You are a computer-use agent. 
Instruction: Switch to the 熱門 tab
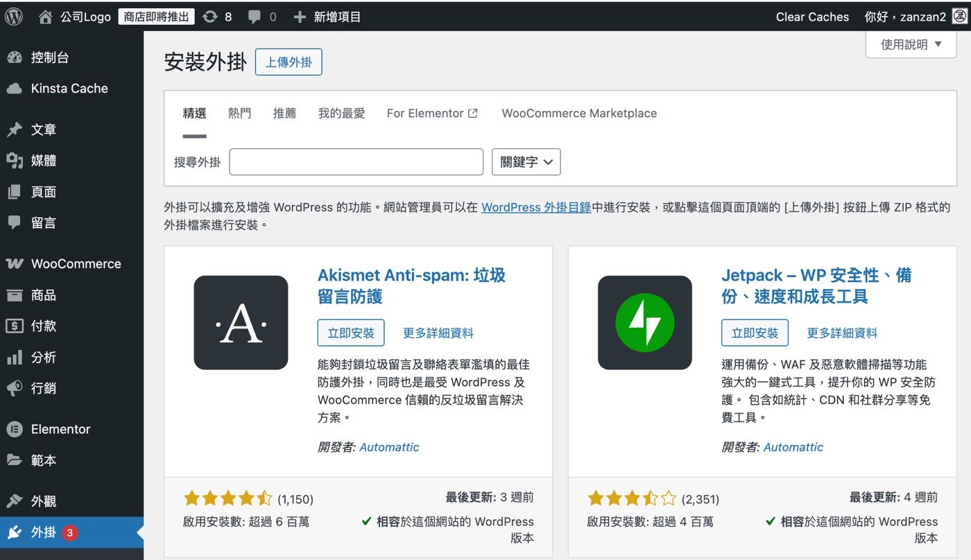[x=239, y=113]
